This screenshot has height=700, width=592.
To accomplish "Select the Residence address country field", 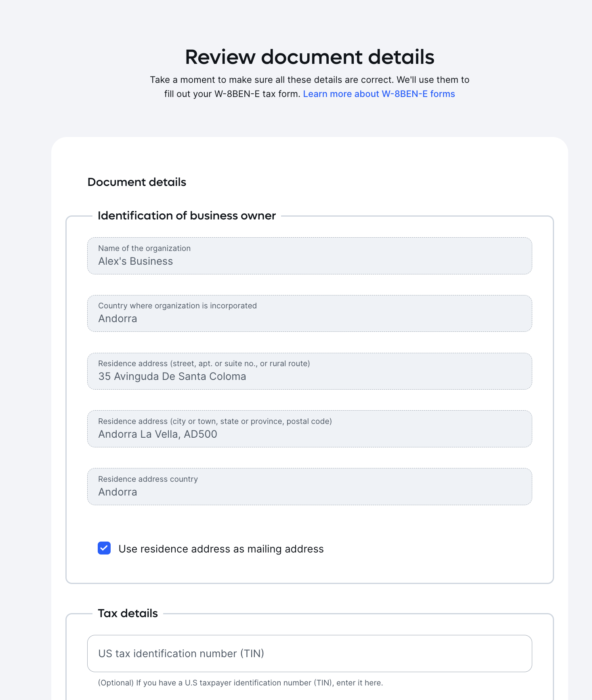I will pos(310,487).
